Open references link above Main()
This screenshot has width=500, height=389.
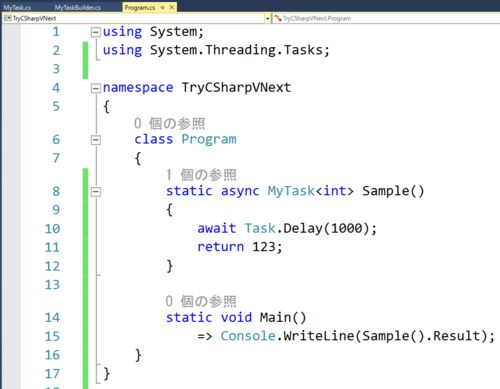[201, 301]
